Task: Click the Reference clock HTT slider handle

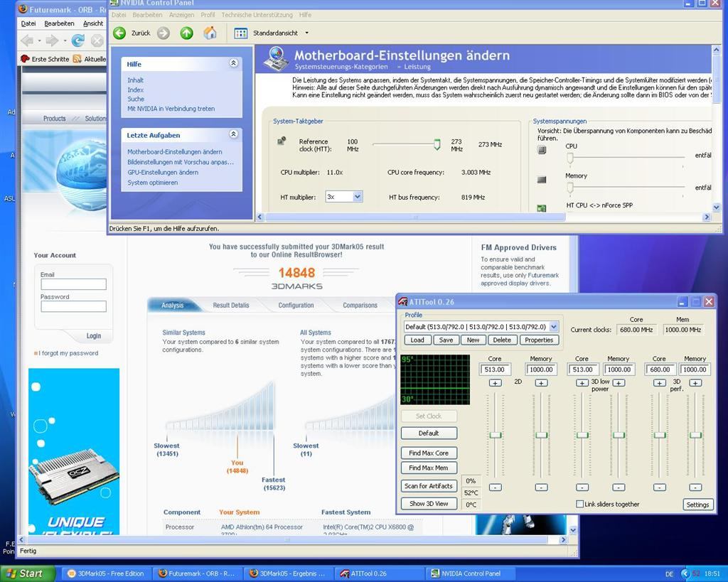Action: [437, 144]
